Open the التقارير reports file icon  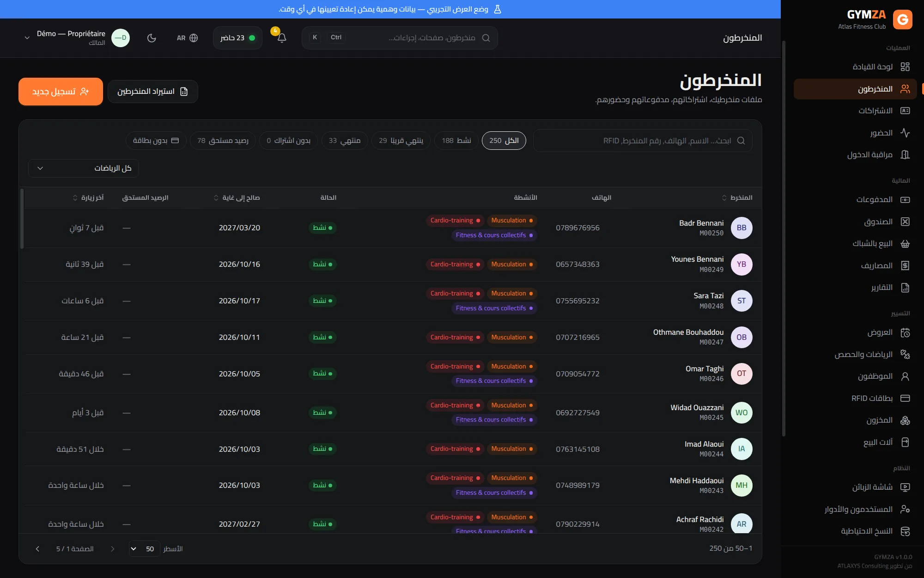(905, 288)
